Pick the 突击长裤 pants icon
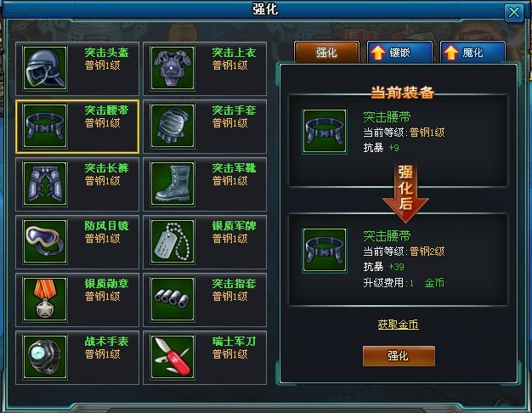 pyautogui.click(x=45, y=184)
